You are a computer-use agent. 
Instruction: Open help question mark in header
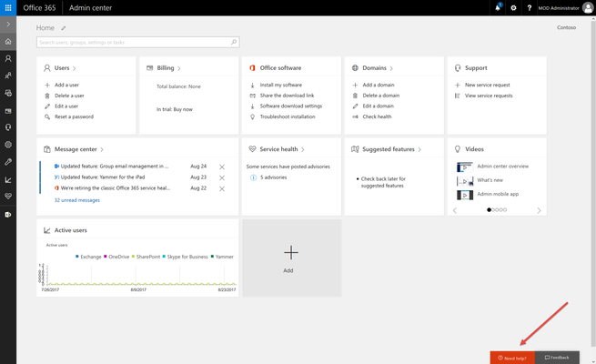pos(529,7)
